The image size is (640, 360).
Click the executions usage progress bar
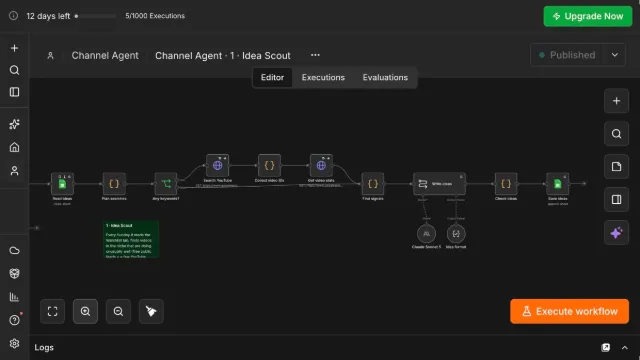pyautogui.click(x=96, y=16)
